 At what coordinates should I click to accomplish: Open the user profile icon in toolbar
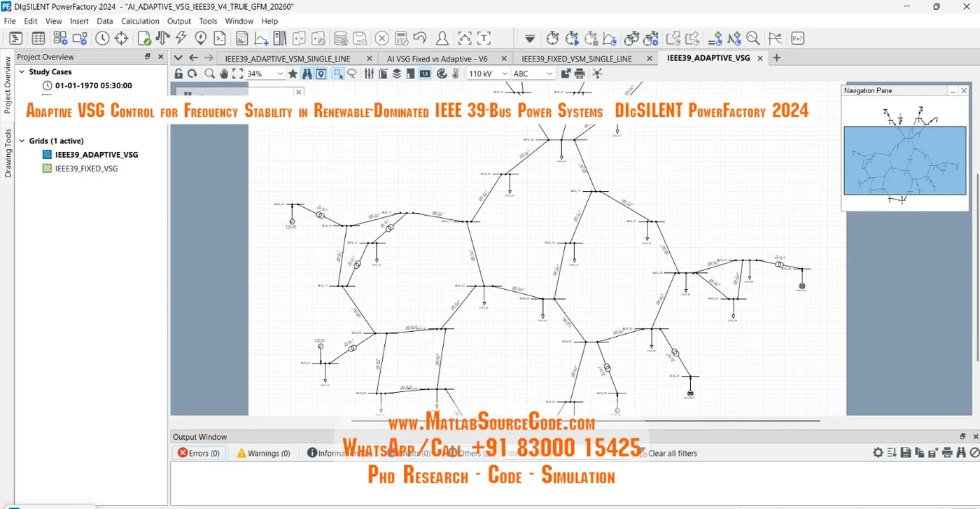click(x=442, y=39)
